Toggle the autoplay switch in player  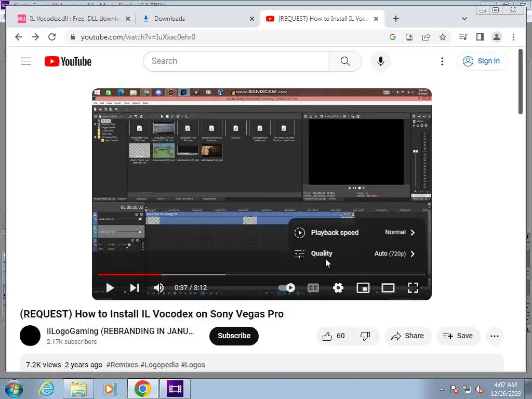click(287, 288)
